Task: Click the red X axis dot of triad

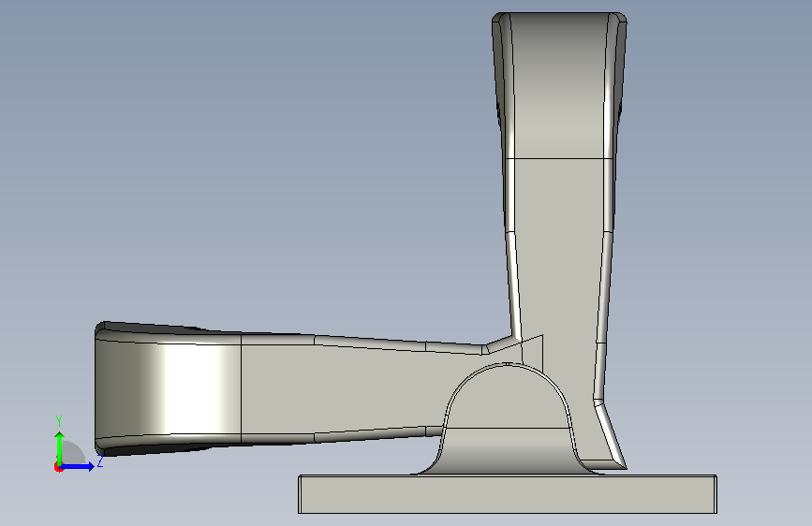Action: pyautogui.click(x=58, y=467)
